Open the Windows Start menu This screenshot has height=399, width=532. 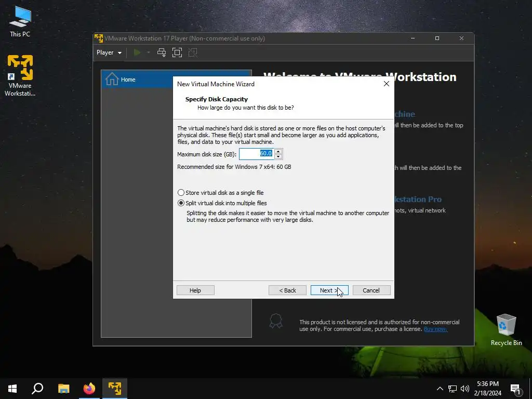coord(12,389)
